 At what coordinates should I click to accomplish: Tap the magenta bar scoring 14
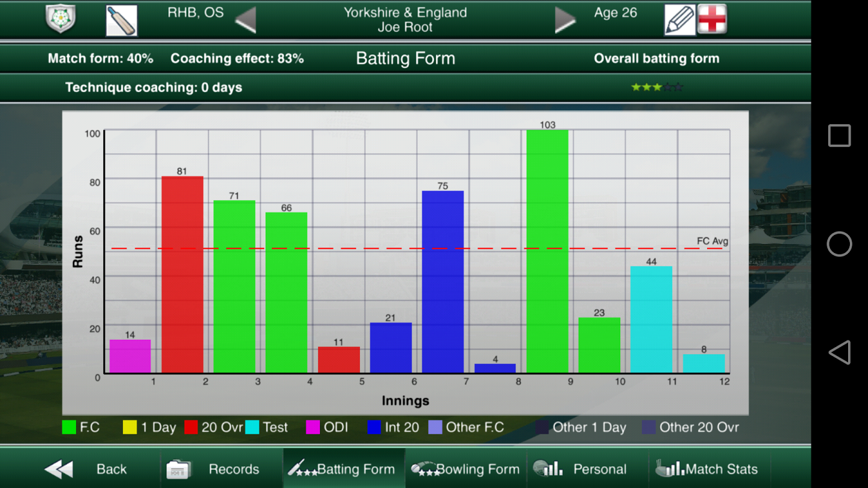pyautogui.click(x=130, y=356)
